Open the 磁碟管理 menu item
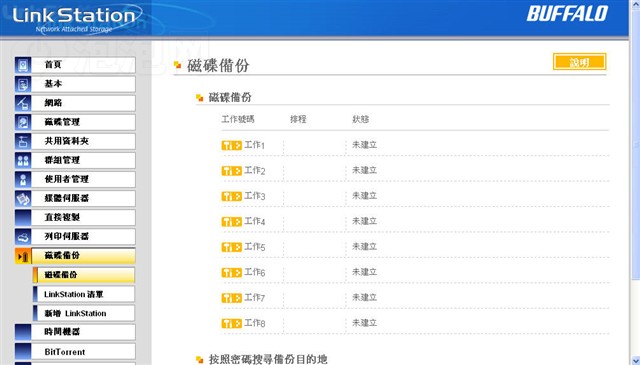This screenshot has height=365, width=640. (x=83, y=122)
